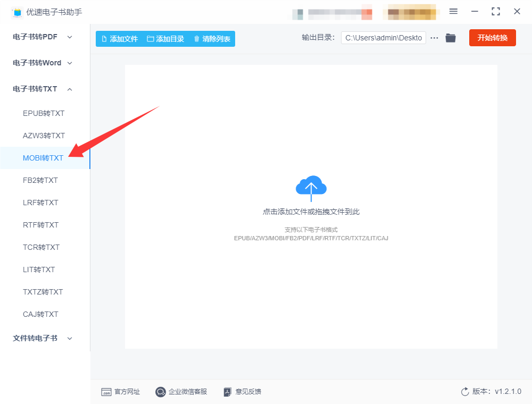Open the hamburger menu icon
This screenshot has width=532, height=404.
point(453,12)
